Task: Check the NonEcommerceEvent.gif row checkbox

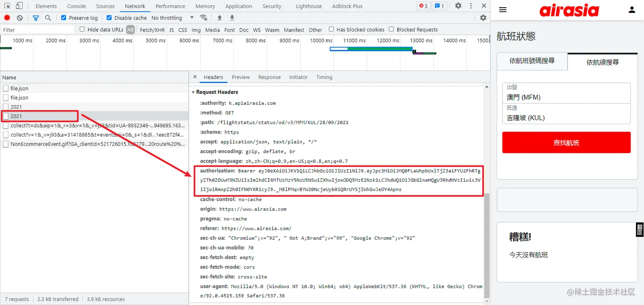Action: click(6, 144)
